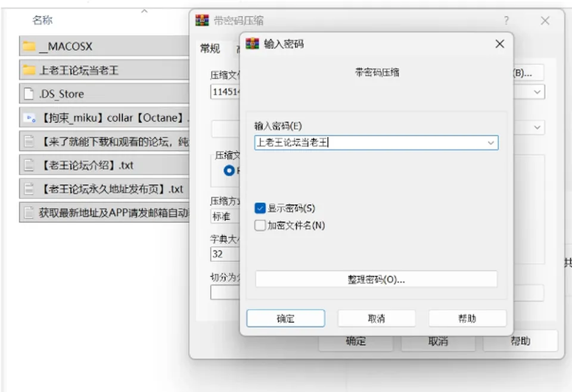
Task: Click the WinRAR icon in 带密码压缩 title bar
Action: coord(202,20)
